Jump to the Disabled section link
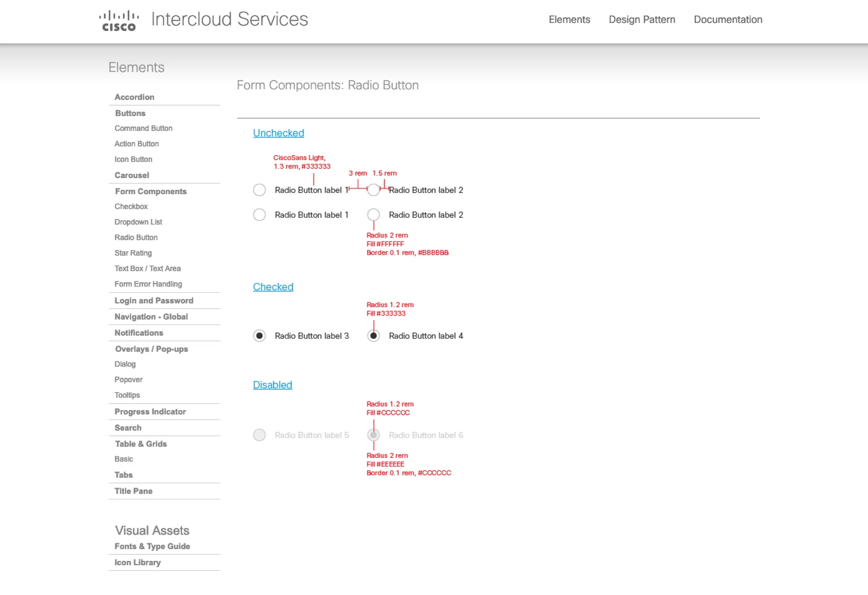The image size is (868, 595). coord(272,385)
